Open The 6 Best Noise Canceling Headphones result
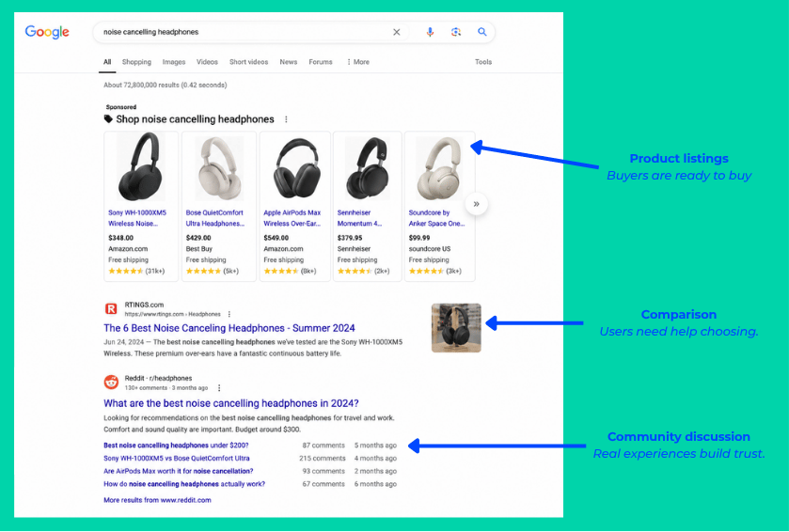Viewport: 789px width, 532px height. point(229,328)
